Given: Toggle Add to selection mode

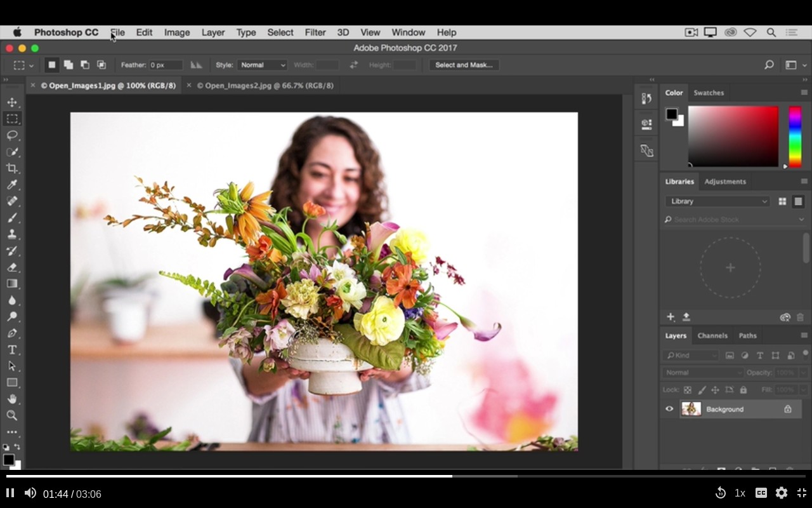Looking at the screenshot, I should click(68, 65).
